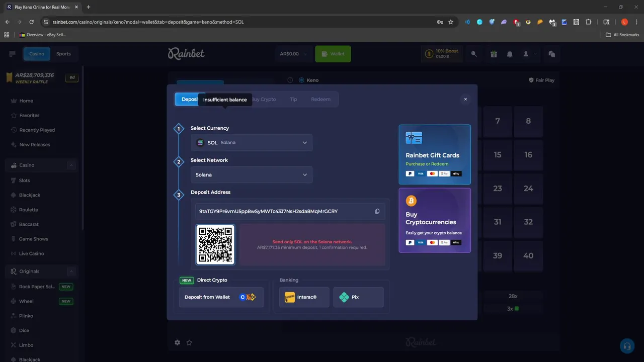Viewport: 644px width, 362px height.
Task: Open Chrome profile avatar
Action: point(624,22)
